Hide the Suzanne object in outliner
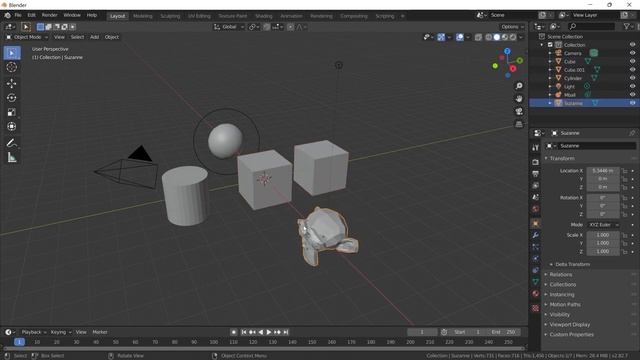Image resolution: width=640 pixels, height=360 pixels. click(632, 103)
